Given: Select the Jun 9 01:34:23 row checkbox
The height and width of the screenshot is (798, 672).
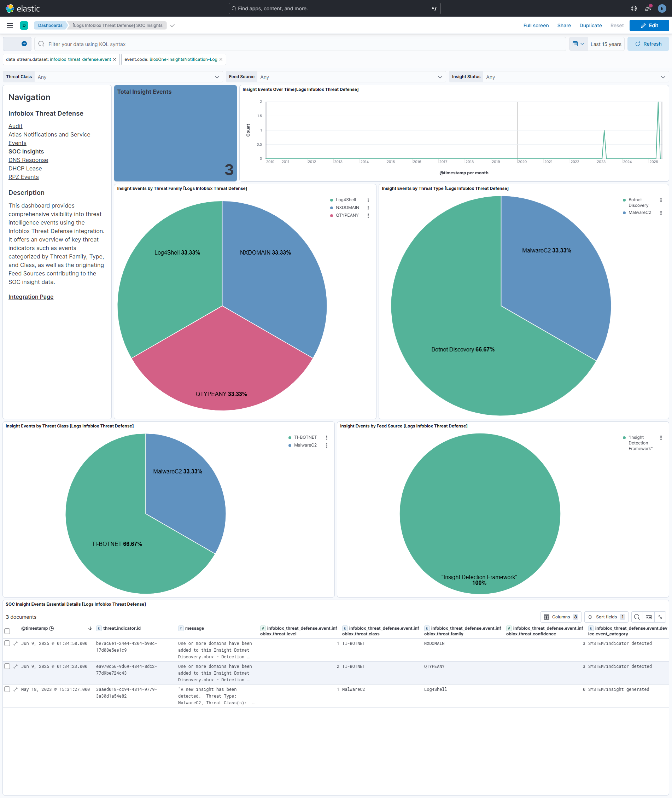Looking at the screenshot, I should (7, 666).
